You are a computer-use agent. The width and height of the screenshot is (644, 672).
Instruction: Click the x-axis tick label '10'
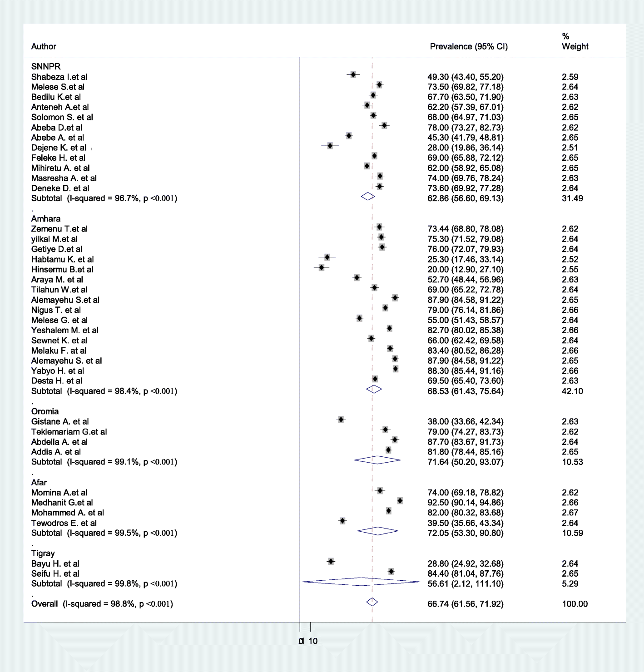pos(313,641)
